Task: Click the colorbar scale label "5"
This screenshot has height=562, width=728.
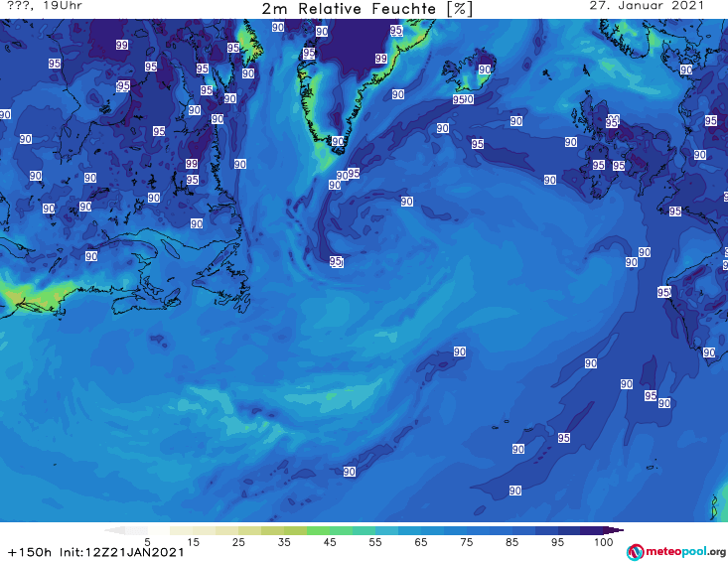Action: point(147,542)
